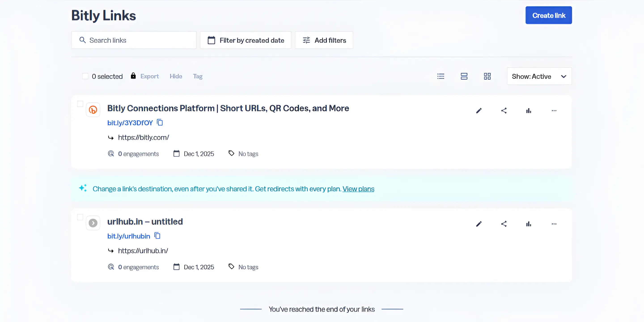Click Hide in the bulk actions bar
The image size is (644, 322).
click(x=176, y=76)
